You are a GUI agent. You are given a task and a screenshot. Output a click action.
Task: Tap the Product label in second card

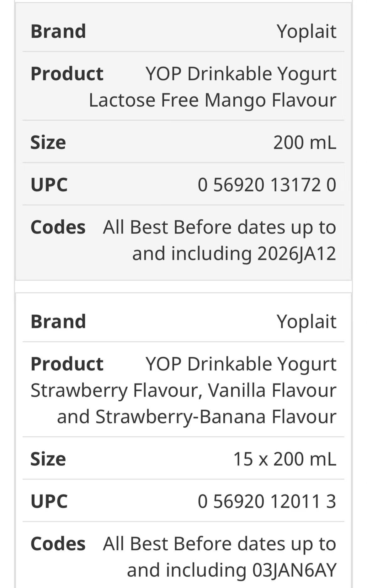pyautogui.click(x=67, y=364)
